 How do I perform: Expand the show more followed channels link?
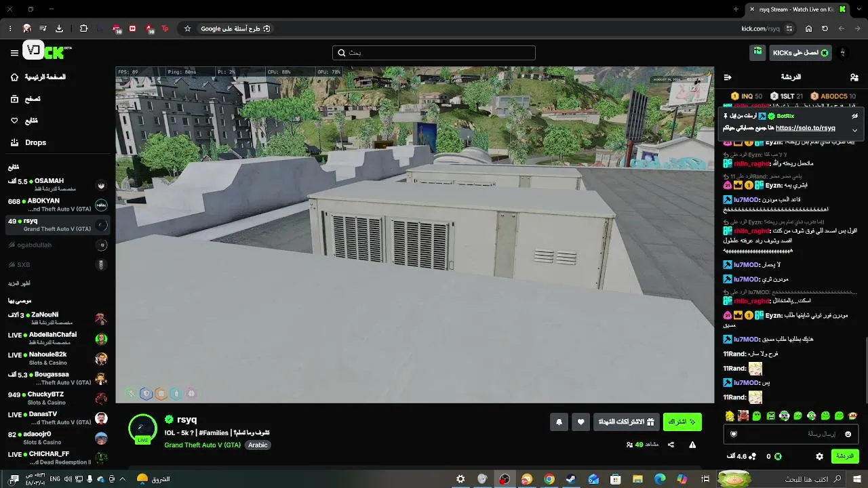coord(20,283)
